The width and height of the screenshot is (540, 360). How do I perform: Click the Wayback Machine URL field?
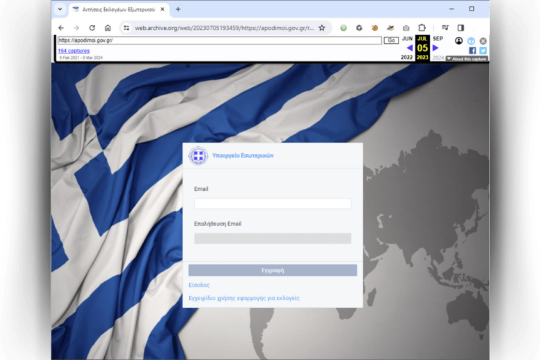click(x=219, y=40)
